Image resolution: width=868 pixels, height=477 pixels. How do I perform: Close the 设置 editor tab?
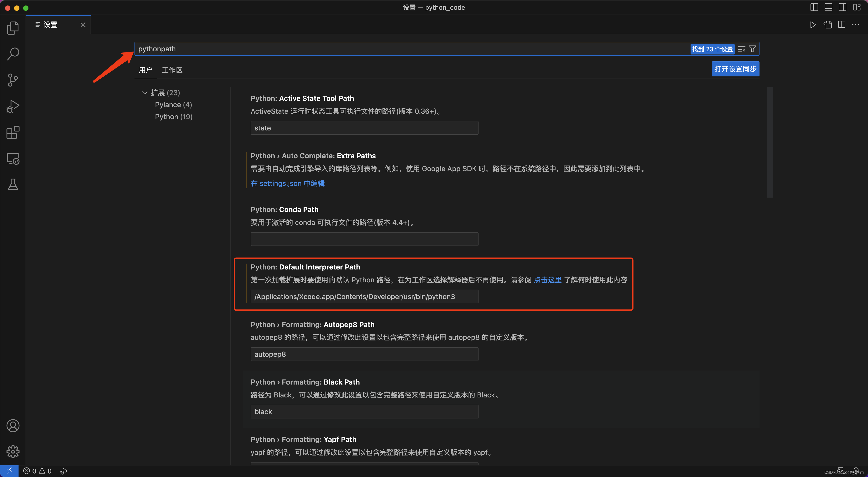click(83, 25)
